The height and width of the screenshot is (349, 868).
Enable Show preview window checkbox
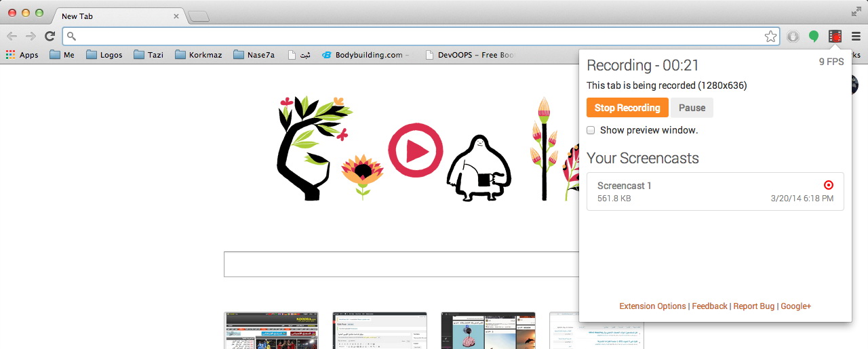pos(591,130)
